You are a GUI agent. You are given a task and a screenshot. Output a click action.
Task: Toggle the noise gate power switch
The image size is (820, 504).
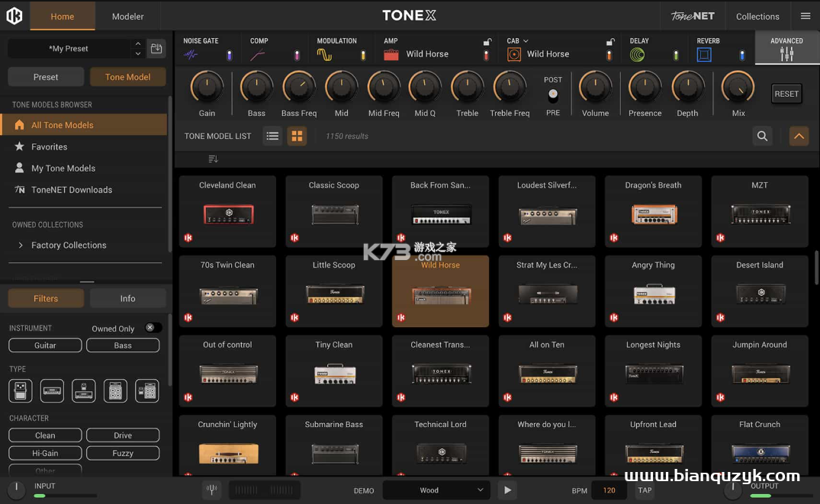point(229,55)
